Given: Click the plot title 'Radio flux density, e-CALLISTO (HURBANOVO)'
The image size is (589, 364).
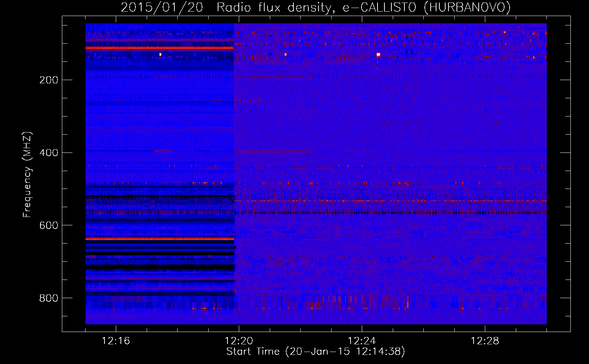Looking at the screenshot, I should coord(363,7).
